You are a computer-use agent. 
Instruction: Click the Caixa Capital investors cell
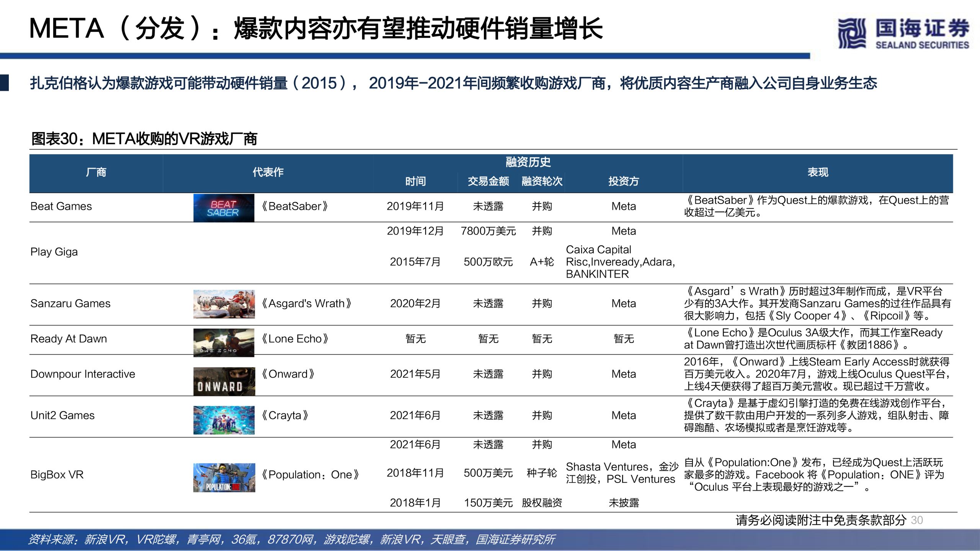[x=621, y=262]
